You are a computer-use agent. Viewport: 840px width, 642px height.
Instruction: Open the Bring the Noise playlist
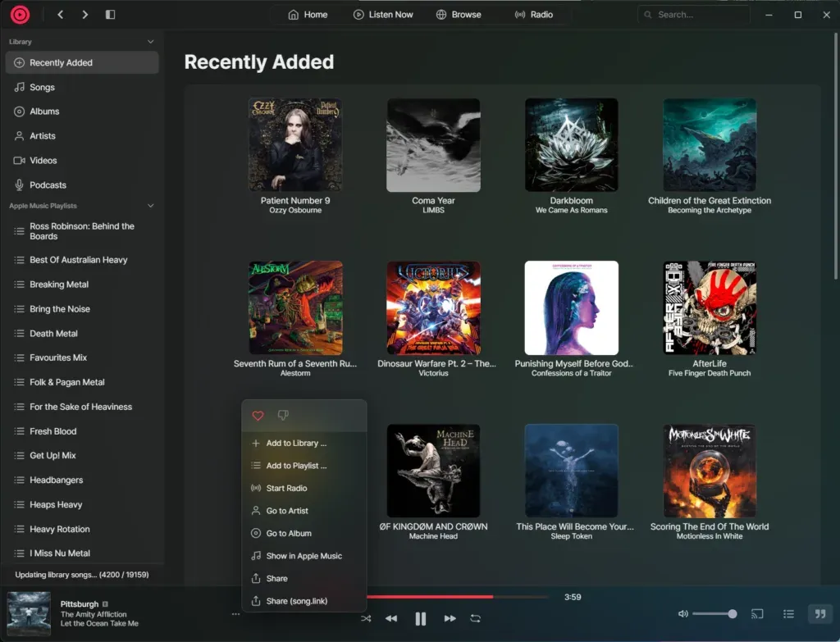pos(82,309)
